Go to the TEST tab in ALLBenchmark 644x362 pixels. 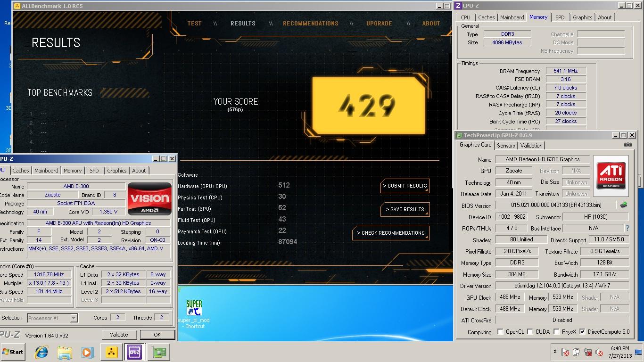coord(194,23)
